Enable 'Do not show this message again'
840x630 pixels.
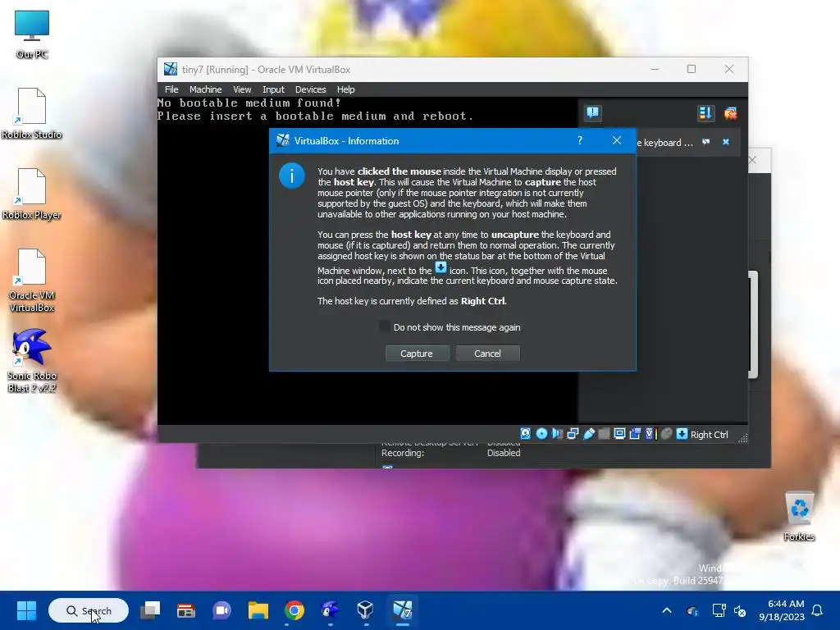[x=384, y=327]
